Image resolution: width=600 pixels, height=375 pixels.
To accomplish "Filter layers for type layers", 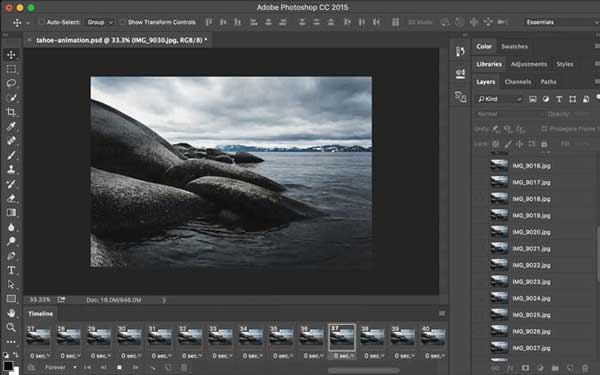I will pyautogui.click(x=559, y=99).
